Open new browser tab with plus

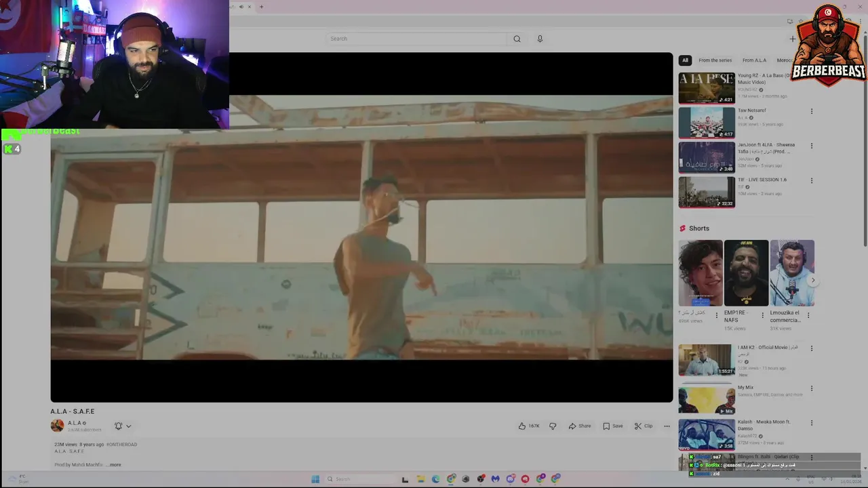coord(261,7)
